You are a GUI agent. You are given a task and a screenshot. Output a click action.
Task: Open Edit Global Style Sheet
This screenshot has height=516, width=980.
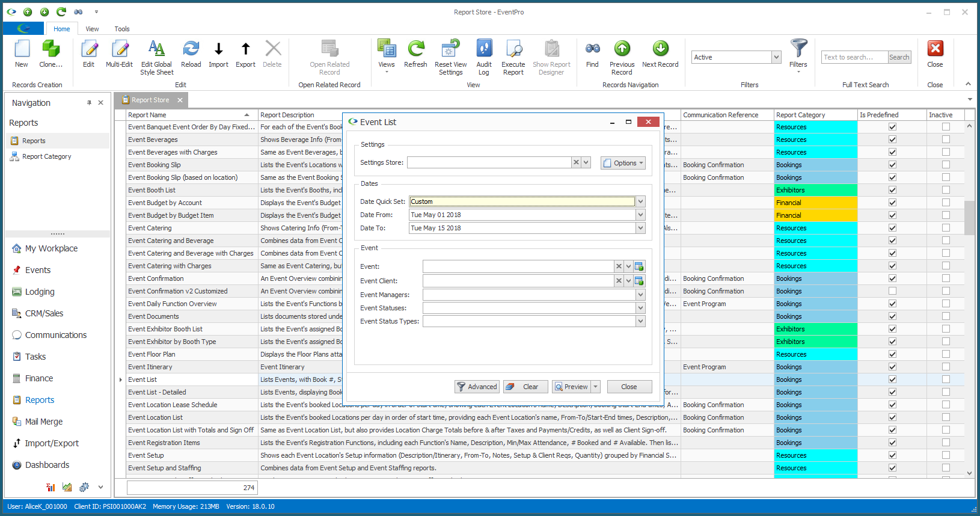point(156,57)
